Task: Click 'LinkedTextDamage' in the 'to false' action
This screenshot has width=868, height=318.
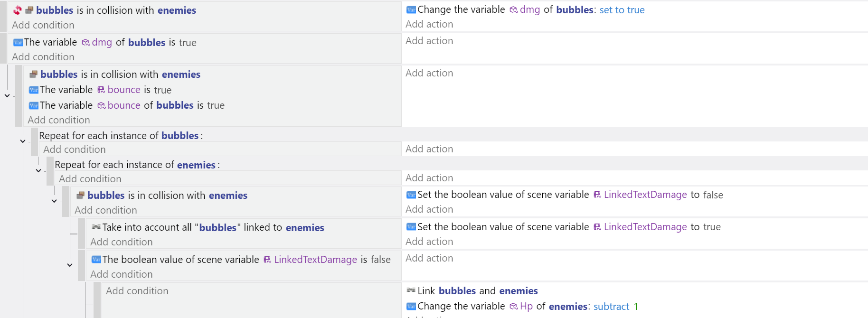Action: (x=645, y=195)
